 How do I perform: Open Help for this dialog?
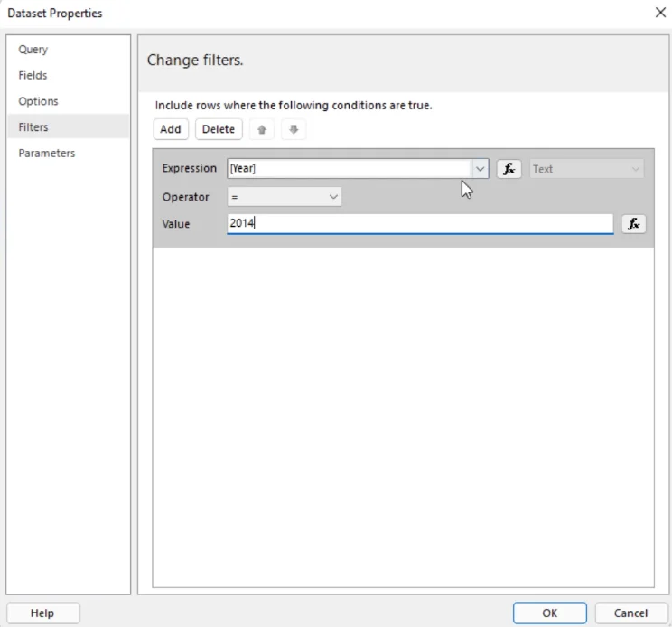click(42, 613)
